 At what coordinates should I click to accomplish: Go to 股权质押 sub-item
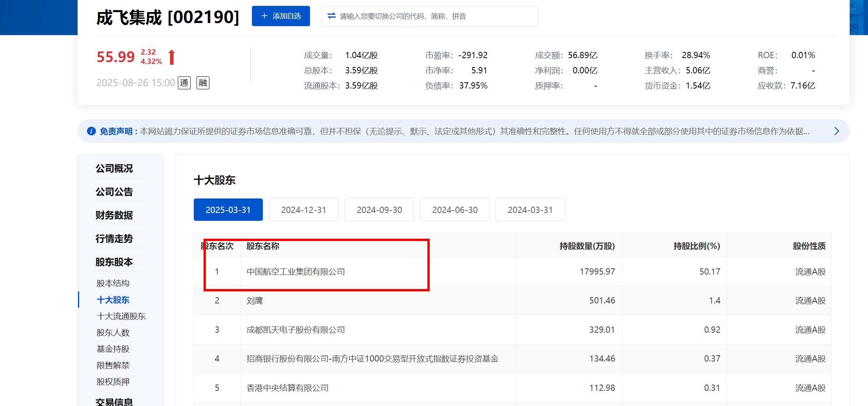point(113,382)
